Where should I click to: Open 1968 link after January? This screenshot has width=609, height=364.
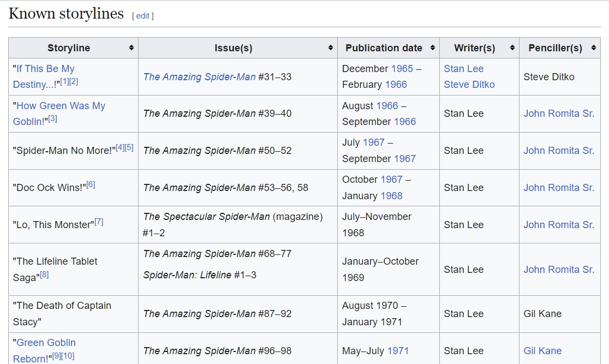(391, 196)
